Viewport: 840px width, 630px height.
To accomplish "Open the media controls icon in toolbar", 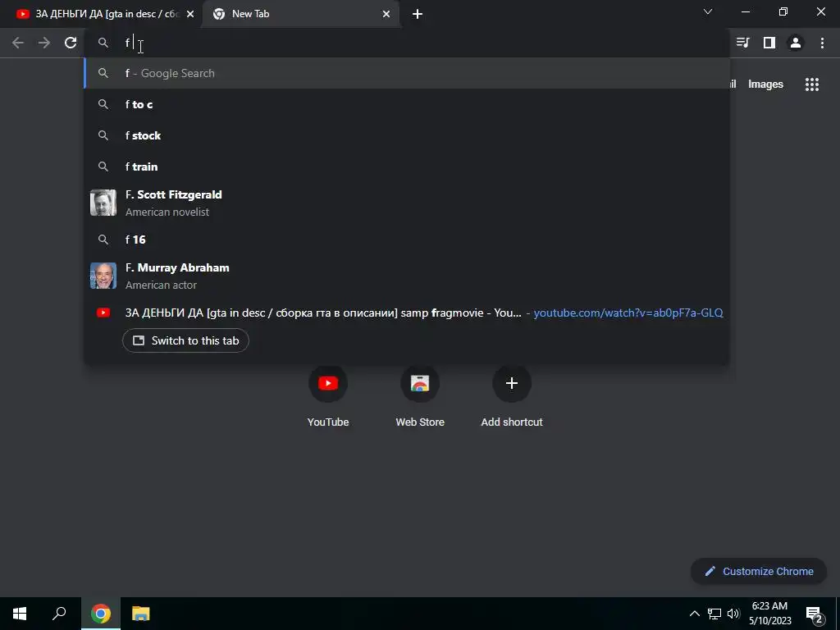I will (742, 43).
